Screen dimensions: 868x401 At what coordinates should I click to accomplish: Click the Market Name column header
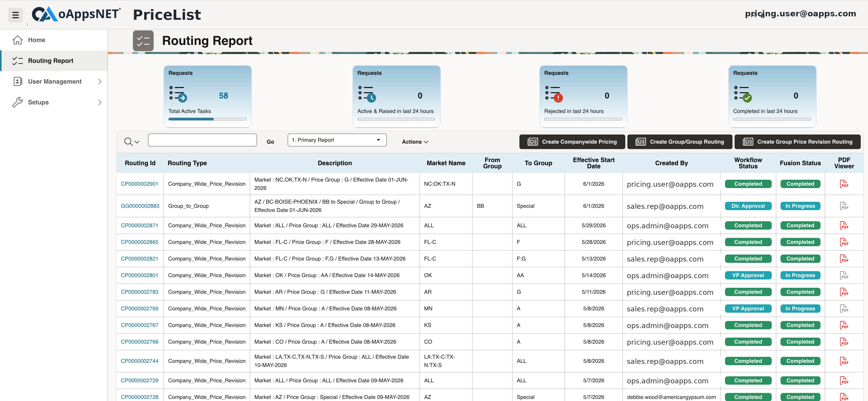click(446, 163)
